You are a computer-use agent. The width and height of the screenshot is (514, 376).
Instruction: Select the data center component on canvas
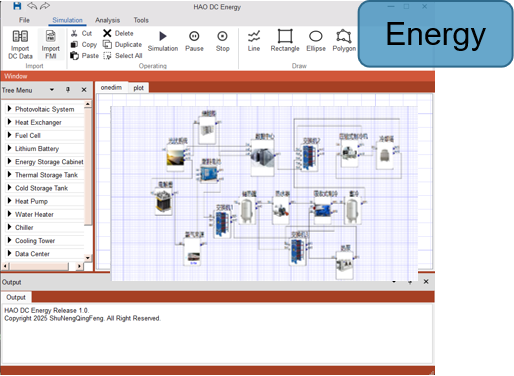pyautogui.click(x=263, y=157)
